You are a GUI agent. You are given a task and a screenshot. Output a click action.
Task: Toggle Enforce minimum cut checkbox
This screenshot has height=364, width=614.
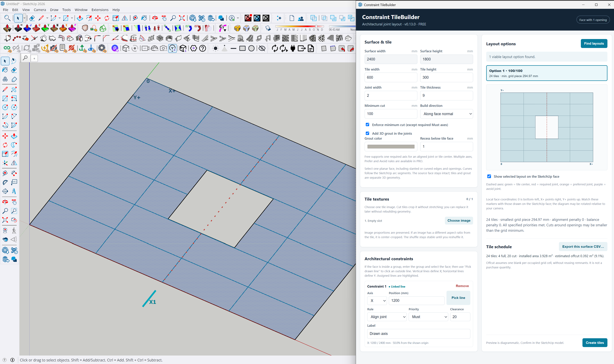point(367,125)
